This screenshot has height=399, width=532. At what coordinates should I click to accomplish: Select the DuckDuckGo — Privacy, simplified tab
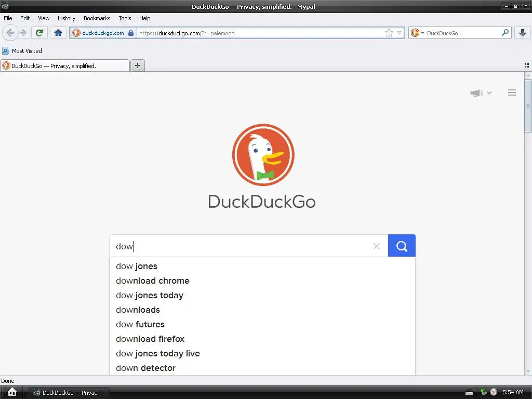tap(65, 66)
